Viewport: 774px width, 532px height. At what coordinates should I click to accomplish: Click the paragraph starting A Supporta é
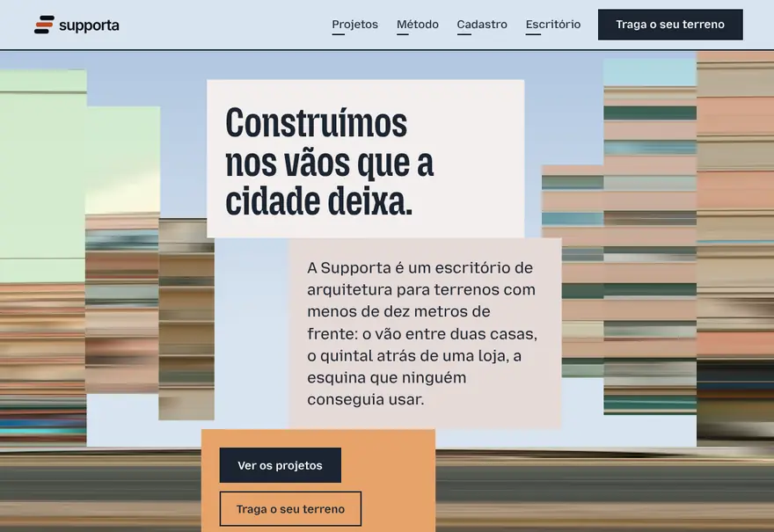pos(422,333)
